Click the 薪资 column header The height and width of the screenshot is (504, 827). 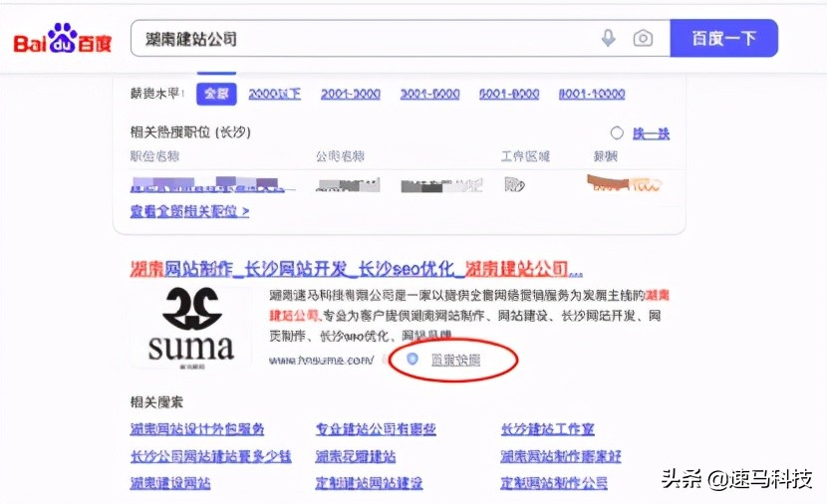(606, 156)
